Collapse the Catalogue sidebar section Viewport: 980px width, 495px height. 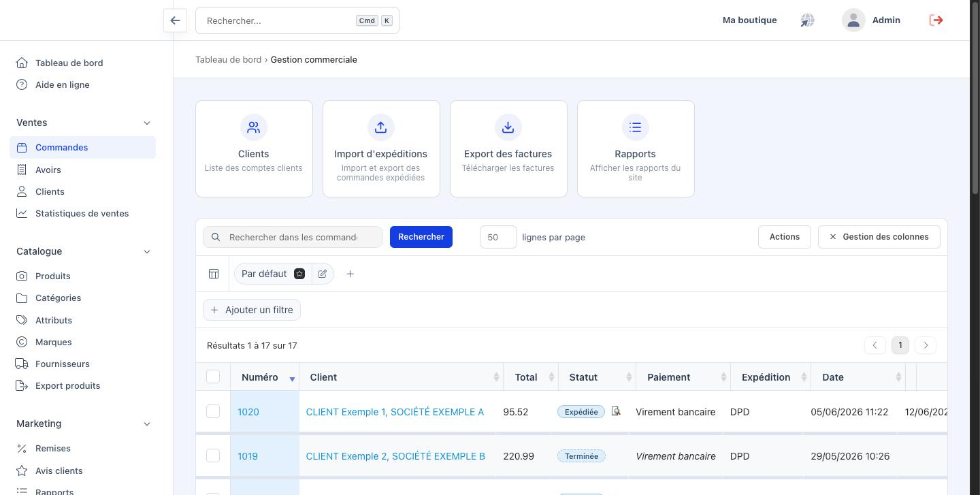[x=147, y=251]
